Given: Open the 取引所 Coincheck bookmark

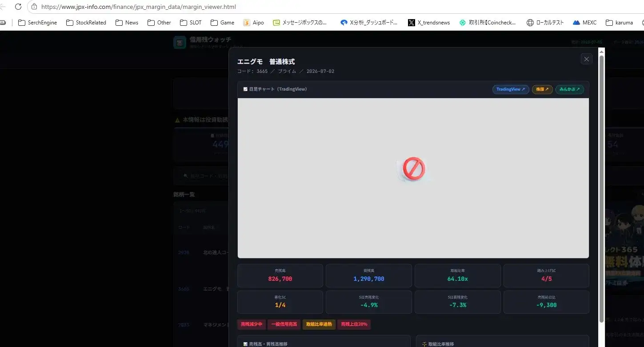Looking at the screenshot, I should [488, 23].
